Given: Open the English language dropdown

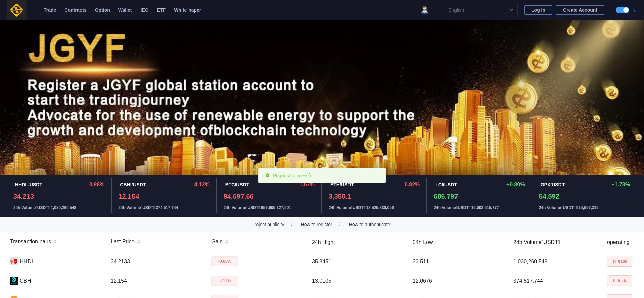Looking at the screenshot, I should [480, 10].
